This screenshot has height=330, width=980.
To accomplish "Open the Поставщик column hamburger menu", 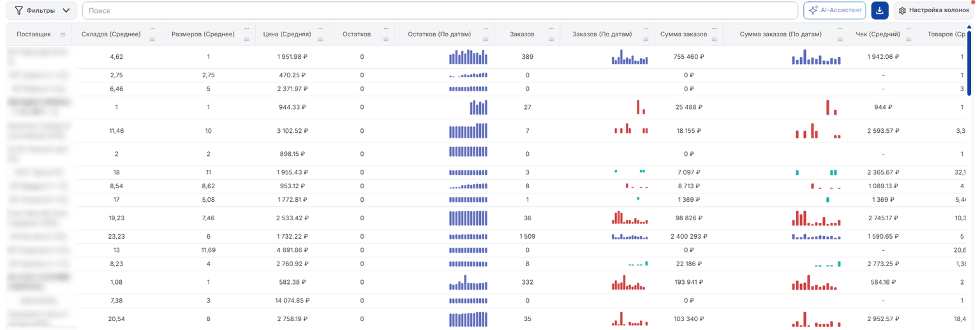I will [63, 34].
